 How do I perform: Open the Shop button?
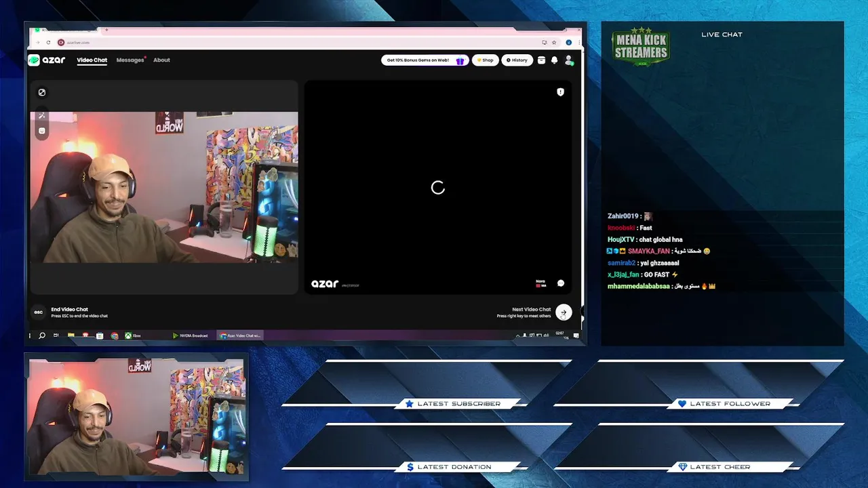pos(485,60)
